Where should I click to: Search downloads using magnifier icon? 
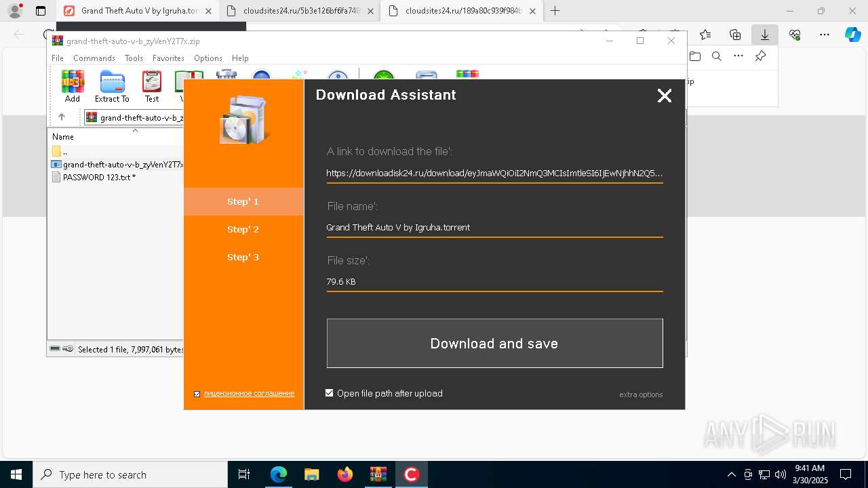(x=717, y=56)
